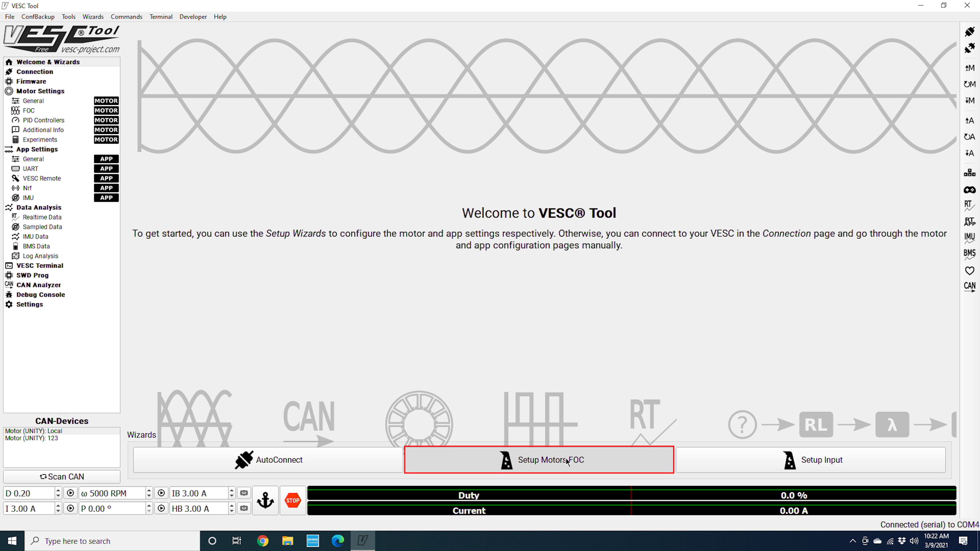Load default motor configuration via circular M icon
The height and width of the screenshot is (551, 980).
point(969,84)
